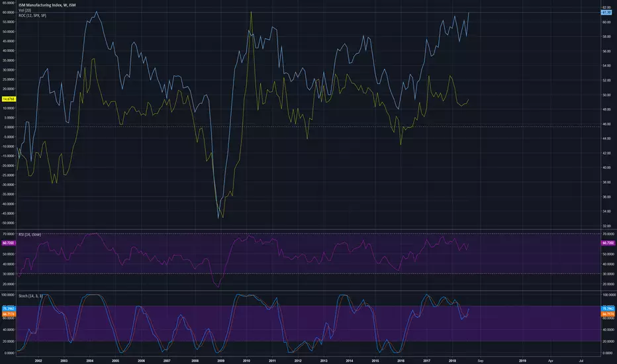Click the 2002 label on time axis

(38, 361)
